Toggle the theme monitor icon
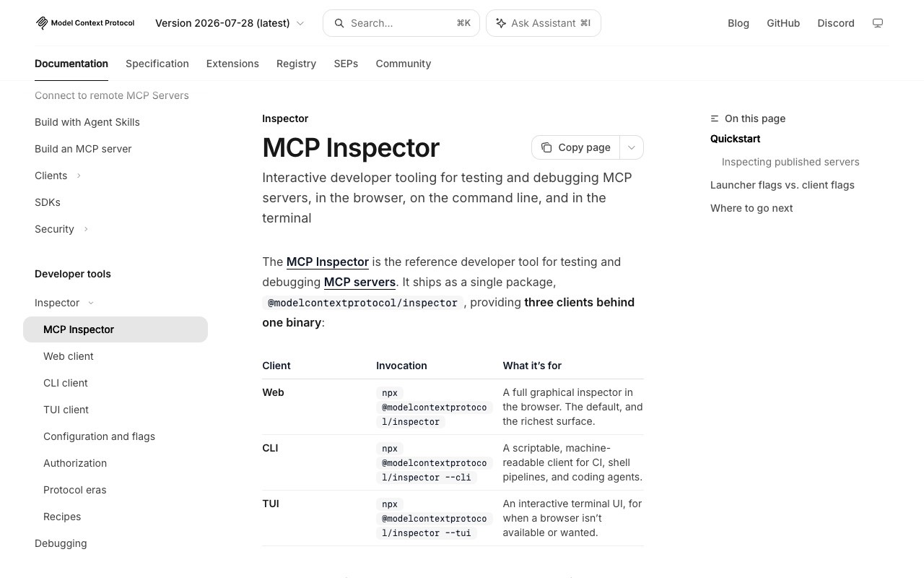This screenshot has height=578, width=924. pyautogui.click(x=878, y=23)
